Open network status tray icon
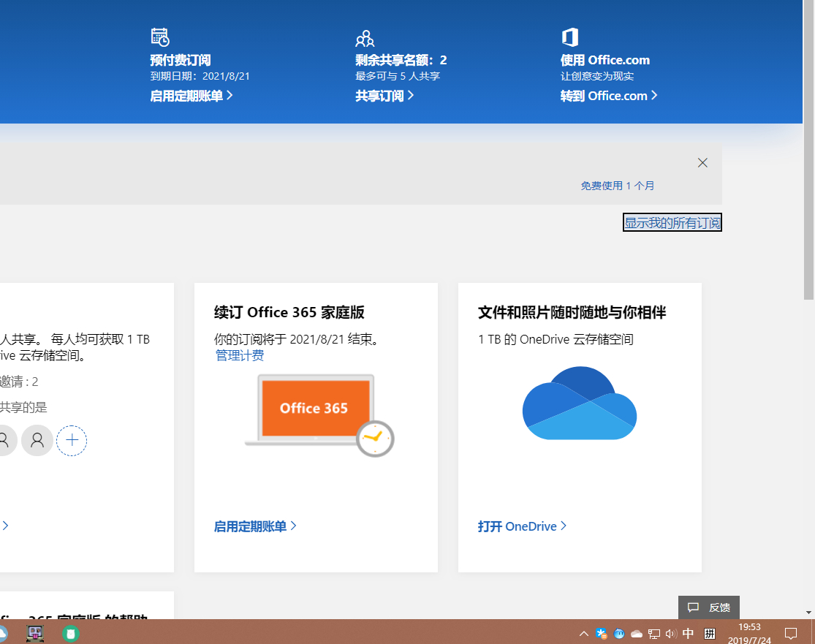815x644 pixels. 654,634
